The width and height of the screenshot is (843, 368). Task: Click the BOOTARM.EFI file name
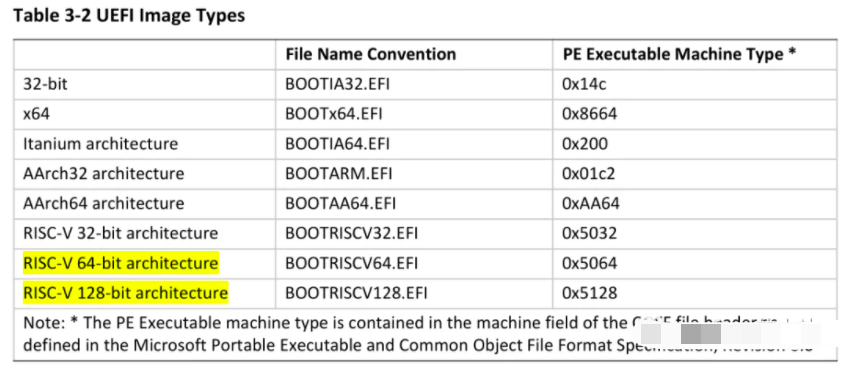(x=338, y=174)
